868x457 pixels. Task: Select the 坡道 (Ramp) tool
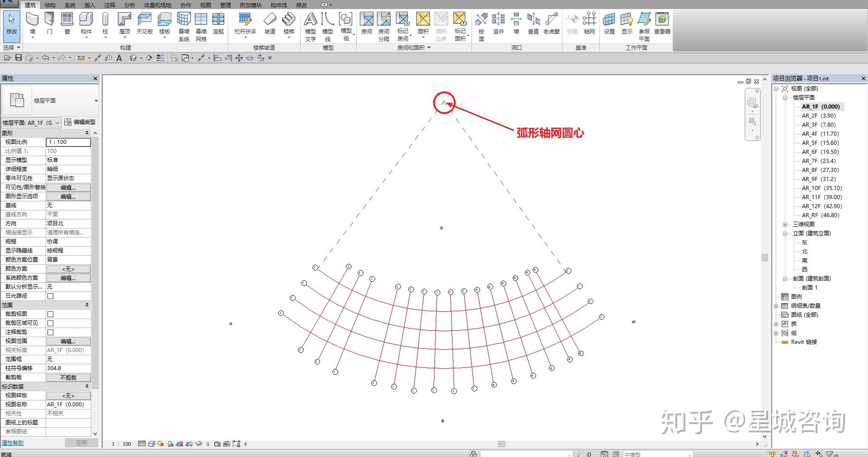tap(270, 24)
